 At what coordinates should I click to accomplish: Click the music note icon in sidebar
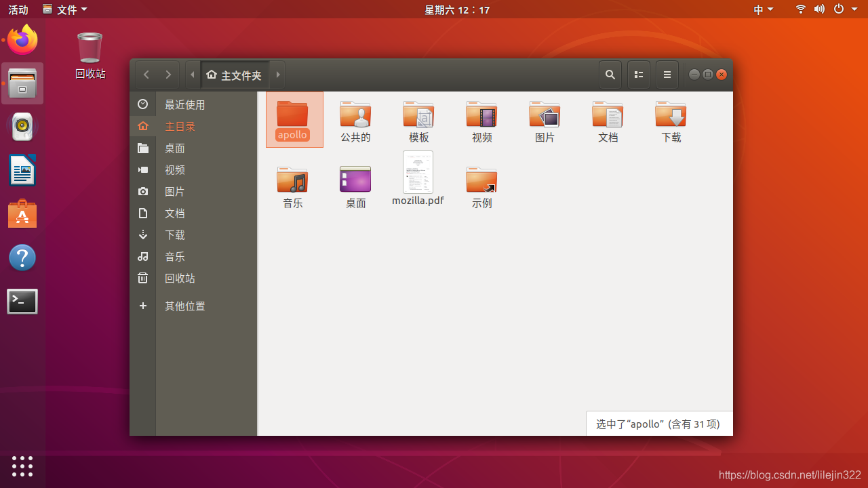click(x=142, y=256)
